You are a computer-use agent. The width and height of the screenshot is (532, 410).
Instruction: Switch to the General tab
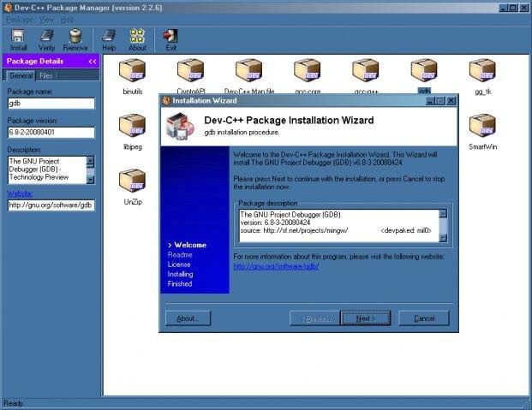pyautogui.click(x=21, y=75)
